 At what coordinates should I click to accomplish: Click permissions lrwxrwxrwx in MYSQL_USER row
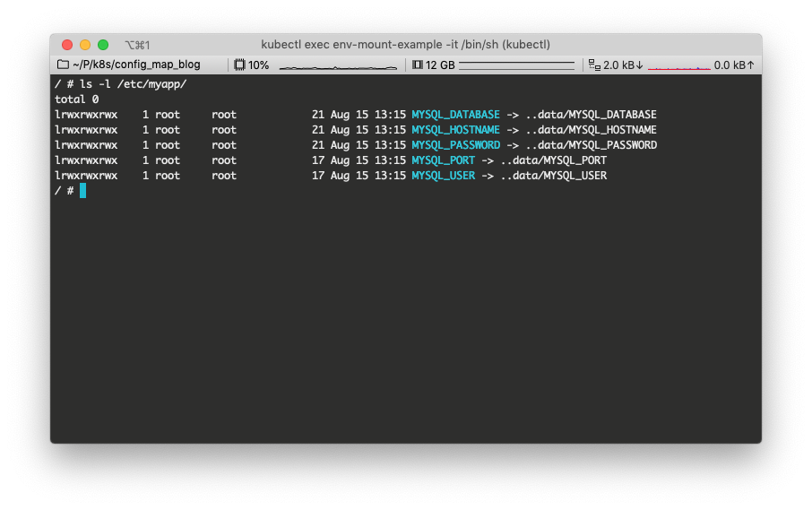point(86,176)
